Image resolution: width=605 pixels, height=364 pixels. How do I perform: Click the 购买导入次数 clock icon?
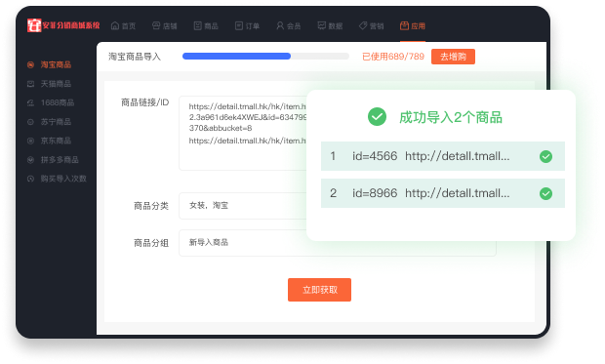pos(30,179)
